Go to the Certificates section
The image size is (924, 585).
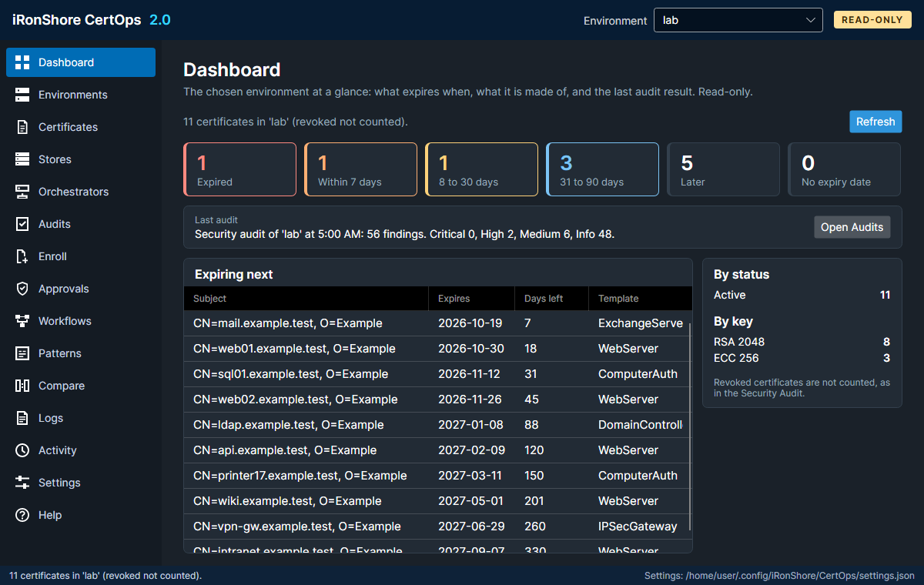click(81, 127)
